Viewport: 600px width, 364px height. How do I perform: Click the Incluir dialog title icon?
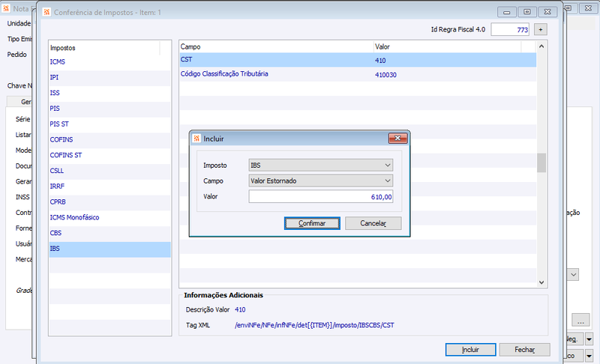click(196, 139)
